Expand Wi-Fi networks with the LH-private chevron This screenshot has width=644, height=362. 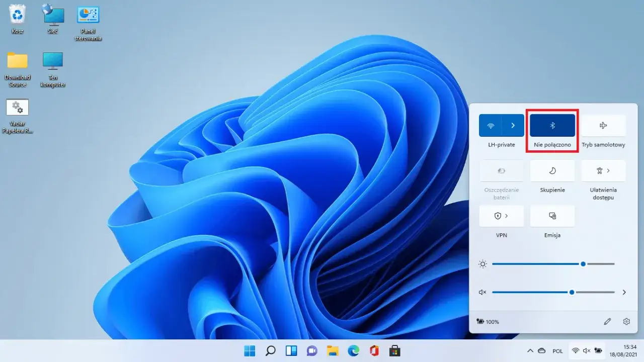coord(513,125)
